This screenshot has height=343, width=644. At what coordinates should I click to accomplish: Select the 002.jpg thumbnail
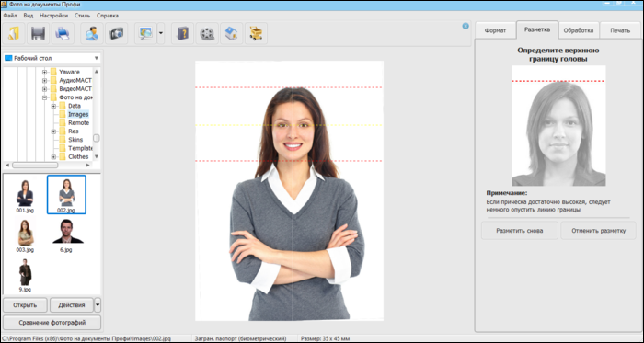point(66,195)
